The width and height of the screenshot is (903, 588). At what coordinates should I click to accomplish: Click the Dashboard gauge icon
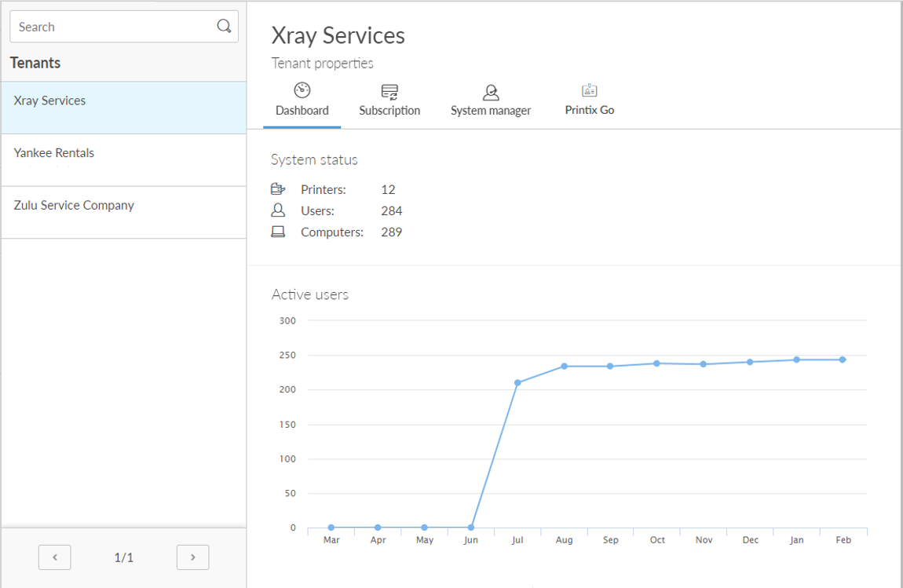click(302, 90)
